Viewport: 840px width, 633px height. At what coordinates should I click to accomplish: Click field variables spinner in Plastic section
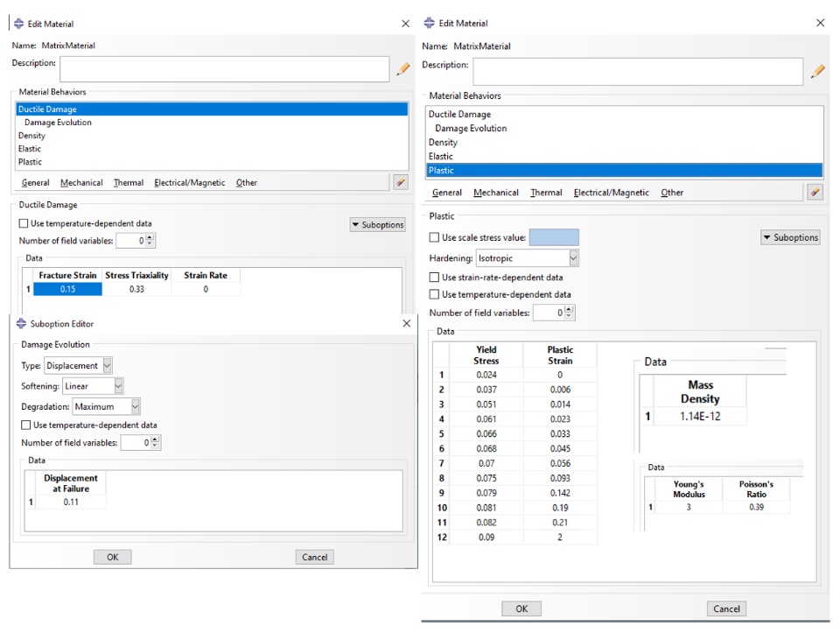pyautogui.click(x=569, y=313)
